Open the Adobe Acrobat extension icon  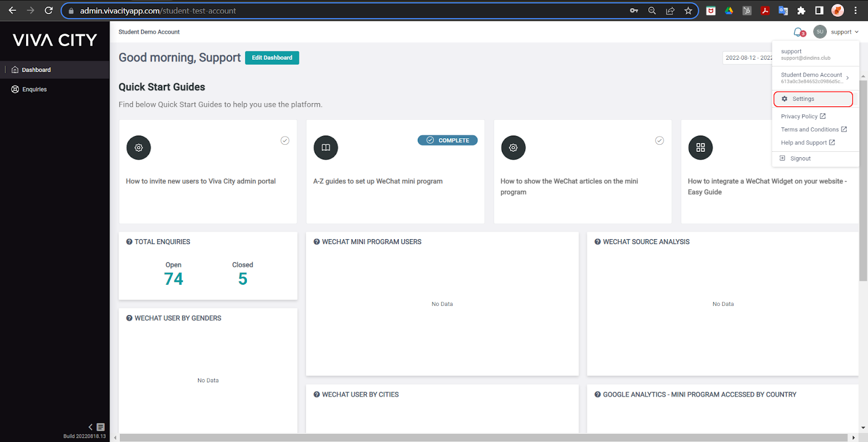coord(765,10)
